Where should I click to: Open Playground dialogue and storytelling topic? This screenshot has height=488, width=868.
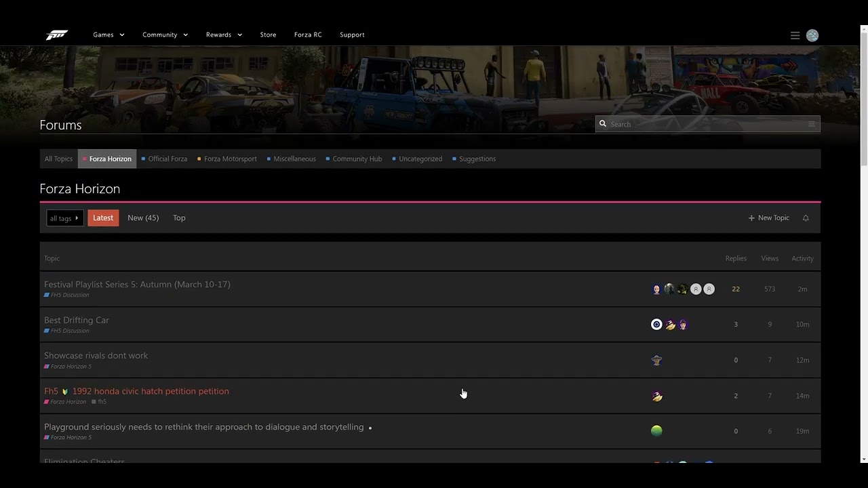[204, 427]
